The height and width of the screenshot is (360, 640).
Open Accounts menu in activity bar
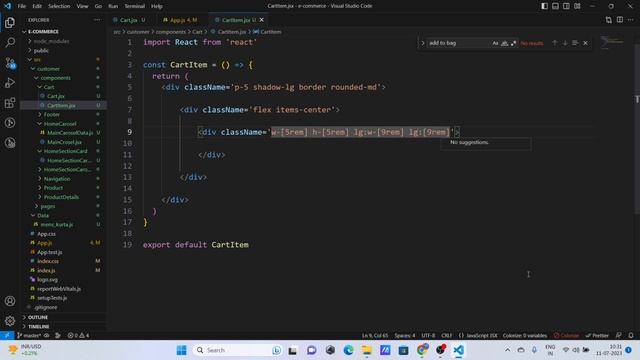tap(10, 301)
